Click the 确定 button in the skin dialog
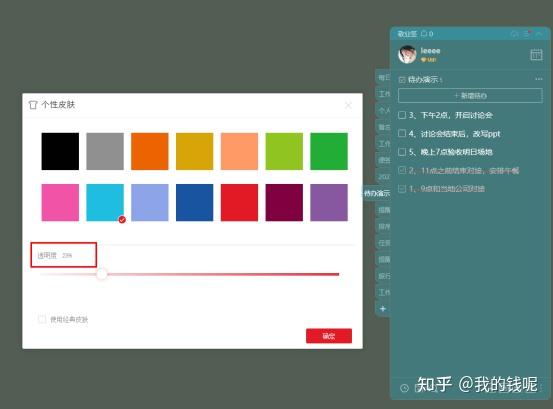Screen dimensions: 553x409 [x=329, y=336]
